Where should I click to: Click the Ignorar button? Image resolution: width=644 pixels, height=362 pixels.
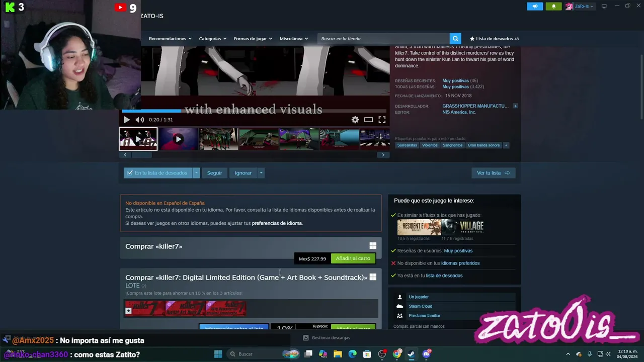point(243,173)
